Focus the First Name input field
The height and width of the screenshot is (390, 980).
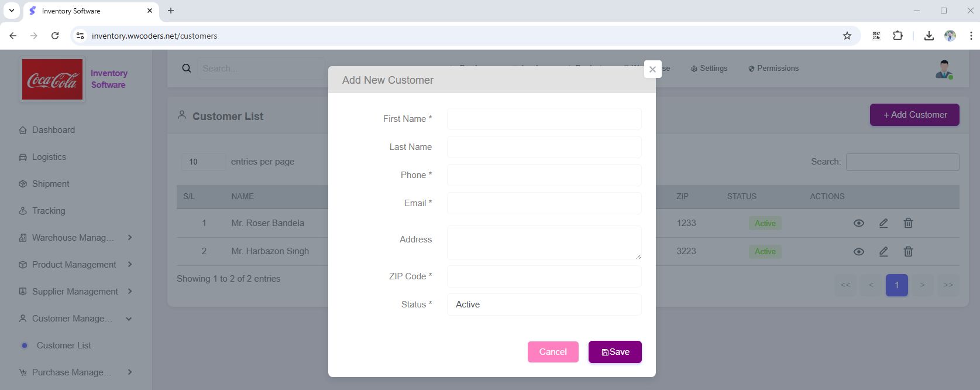point(544,119)
